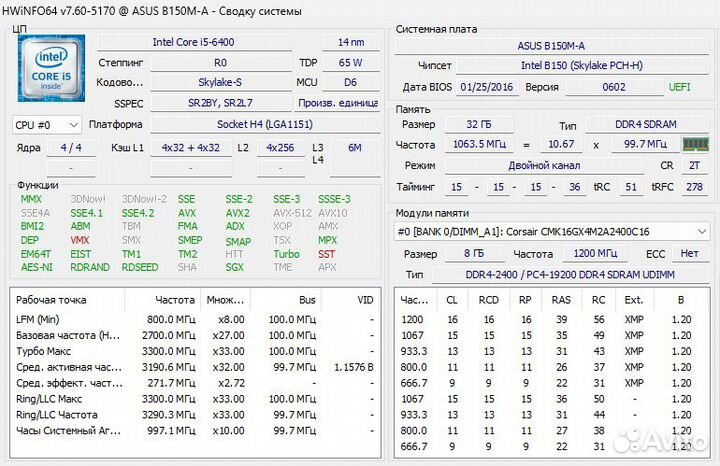Click the tRC value 51
This screenshot has width=720, height=466.
click(631, 187)
